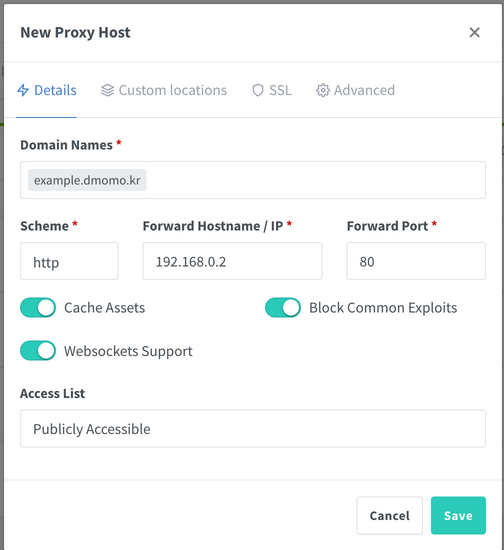
Task: Click the lightning bolt Details icon
Action: [23, 90]
